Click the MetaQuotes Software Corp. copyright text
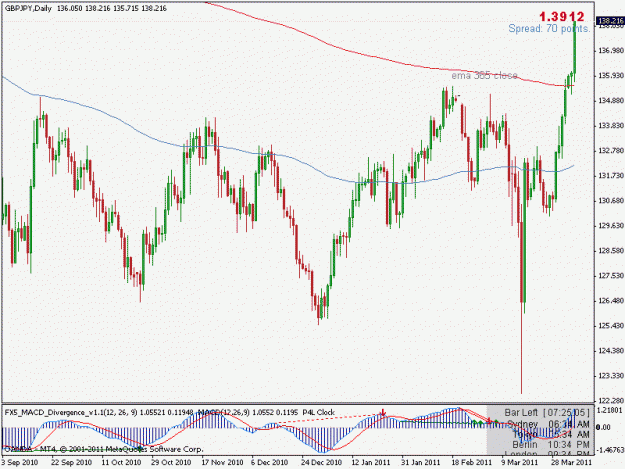Image resolution: width=625 pixels, height=469 pixels. [x=104, y=449]
